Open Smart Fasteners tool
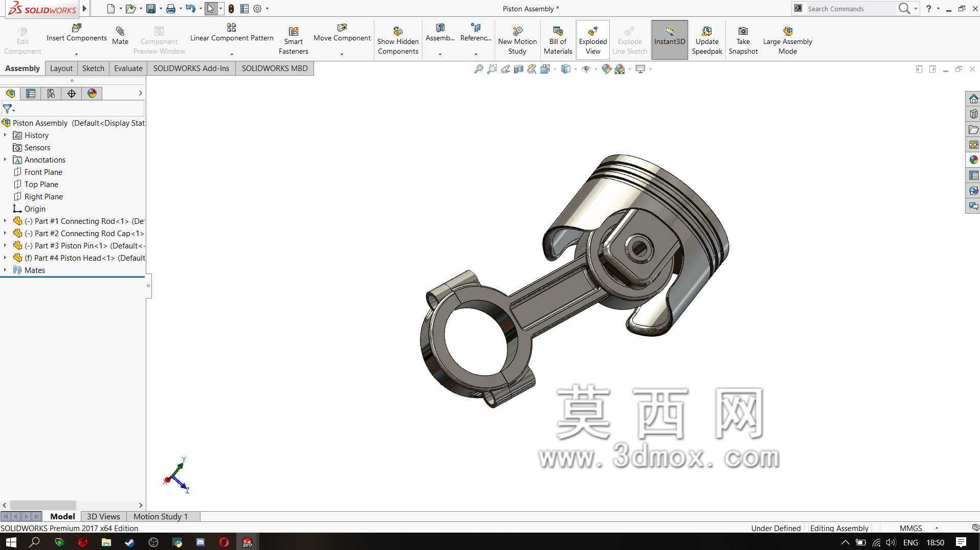 click(x=294, y=40)
